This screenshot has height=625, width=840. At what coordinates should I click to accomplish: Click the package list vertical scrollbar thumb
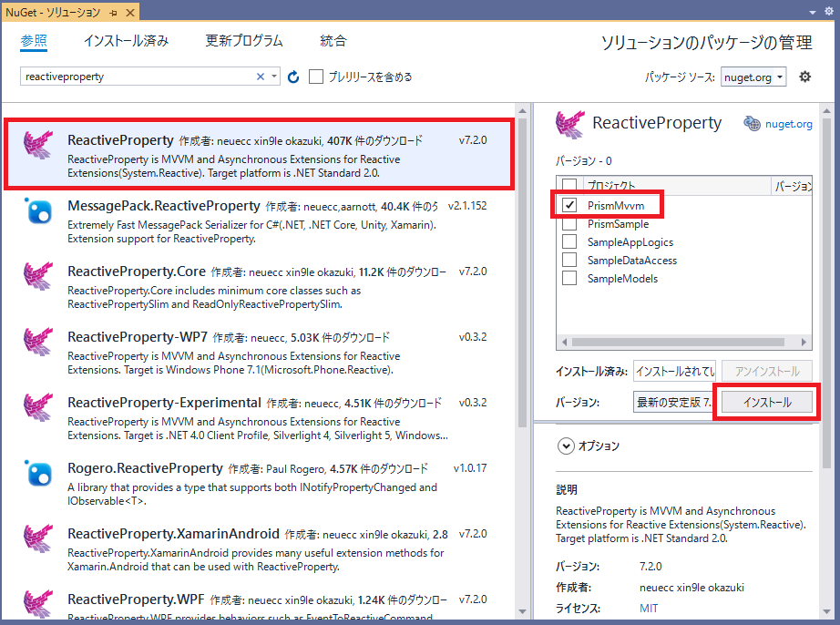tap(522, 273)
